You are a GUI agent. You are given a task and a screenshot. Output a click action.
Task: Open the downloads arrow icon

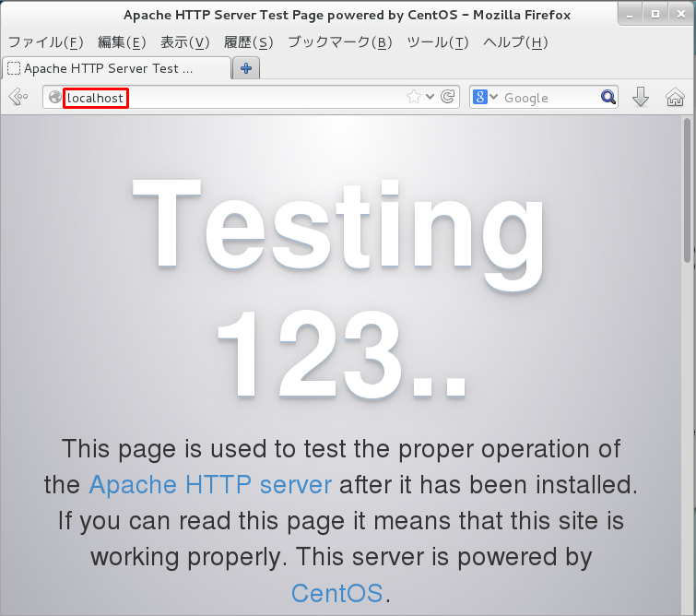pyautogui.click(x=641, y=97)
